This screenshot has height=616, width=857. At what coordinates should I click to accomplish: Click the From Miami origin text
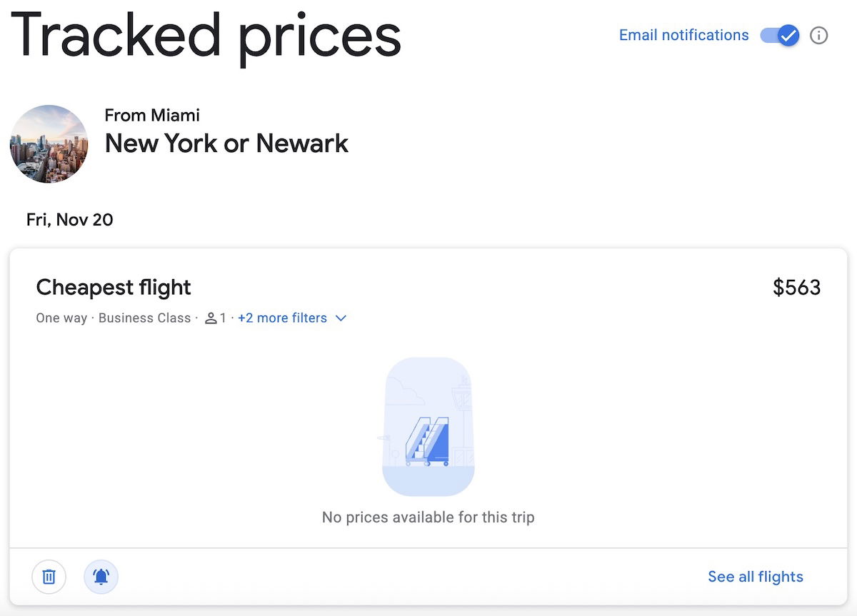pos(152,115)
